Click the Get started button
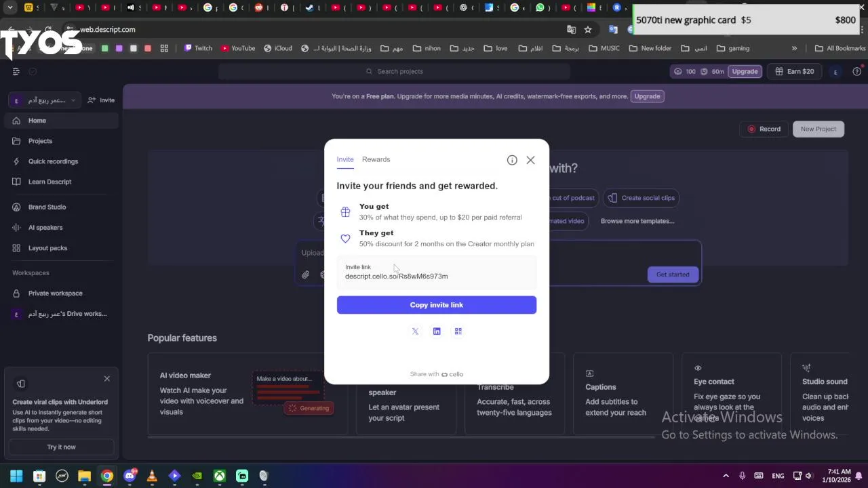This screenshot has width=868, height=488. click(x=673, y=274)
